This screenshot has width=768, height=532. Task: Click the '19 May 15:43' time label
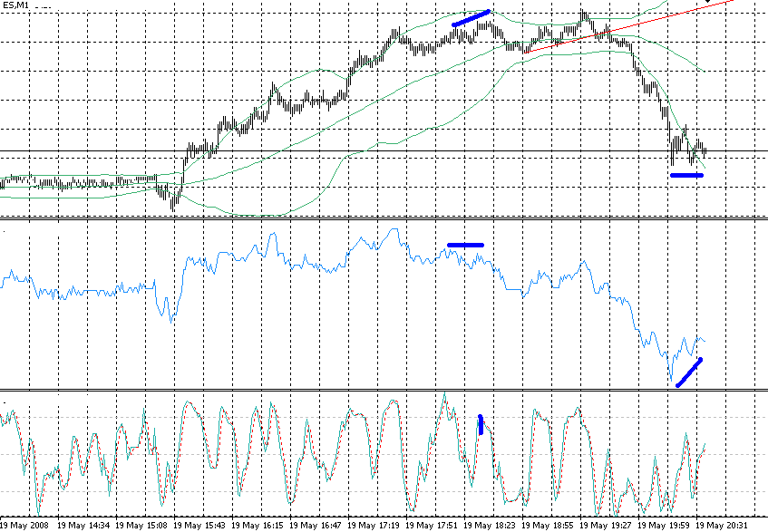199,525
